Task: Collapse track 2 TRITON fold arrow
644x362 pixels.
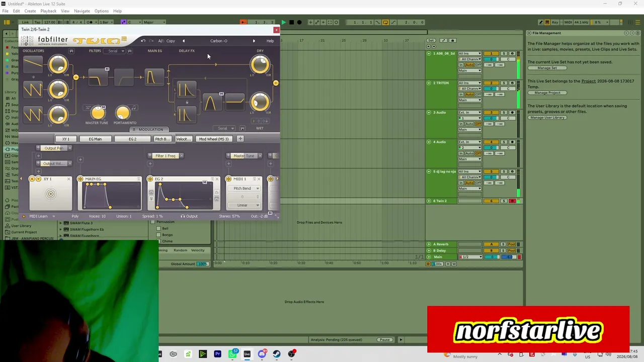Action: (429, 83)
